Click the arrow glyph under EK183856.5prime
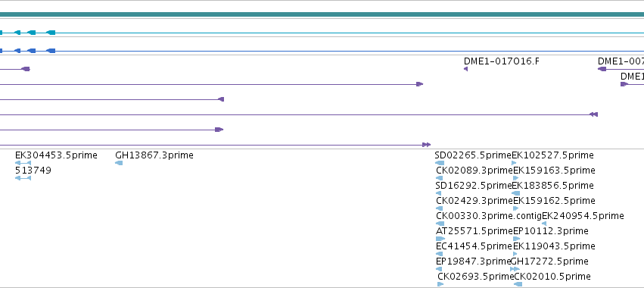The width and height of the screenshot is (644, 288). 516,193
